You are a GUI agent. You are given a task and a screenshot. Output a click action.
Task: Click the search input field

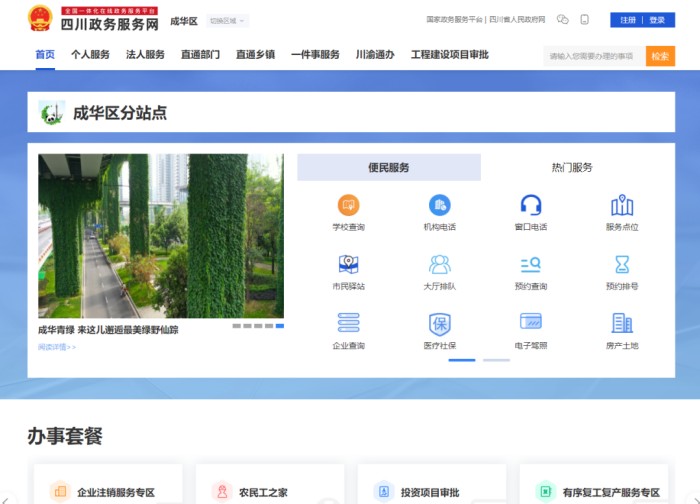click(594, 56)
